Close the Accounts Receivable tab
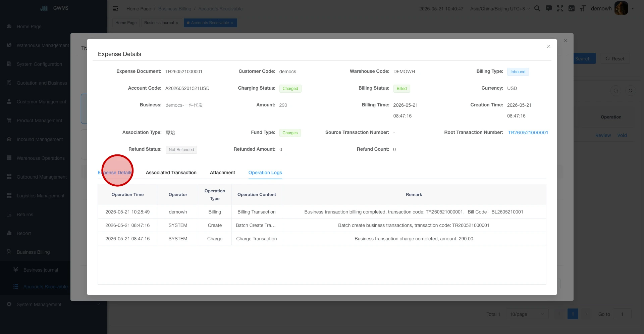Image resolution: width=644 pixels, height=334 pixels. [x=232, y=23]
